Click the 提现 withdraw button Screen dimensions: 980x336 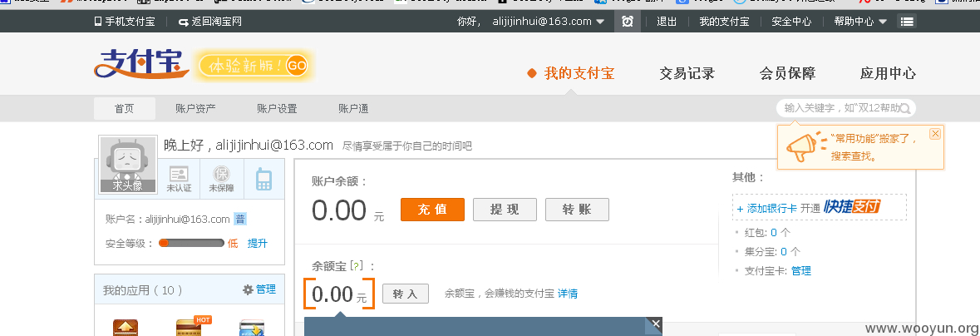coord(505,210)
